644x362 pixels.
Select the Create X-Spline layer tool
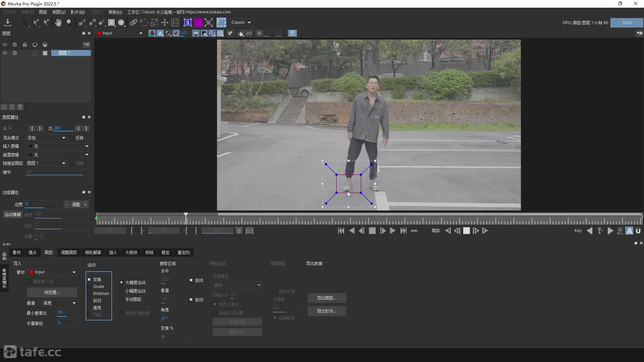click(x=82, y=22)
